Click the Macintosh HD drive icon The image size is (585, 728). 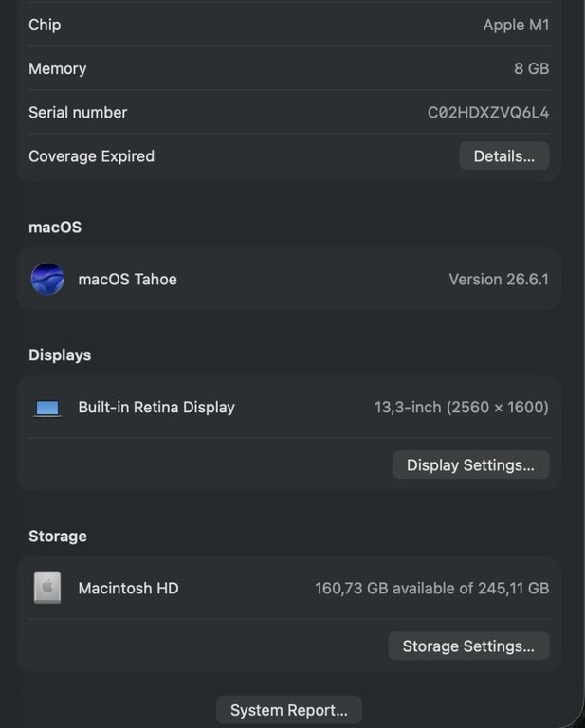coord(47,588)
